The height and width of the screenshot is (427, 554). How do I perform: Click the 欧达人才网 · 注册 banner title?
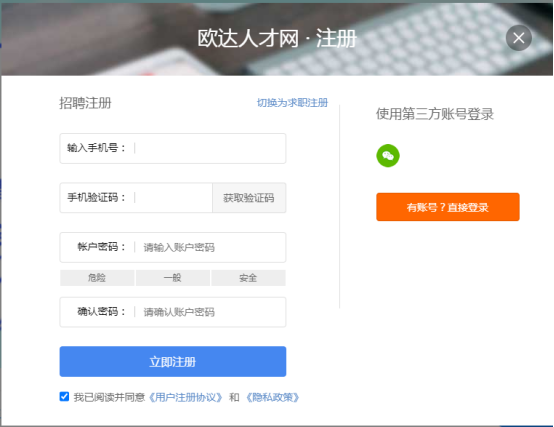tap(277, 38)
